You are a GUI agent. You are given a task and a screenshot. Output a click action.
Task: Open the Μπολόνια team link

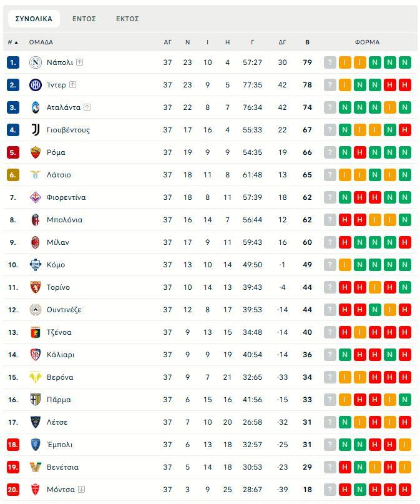pyautogui.click(x=64, y=220)
